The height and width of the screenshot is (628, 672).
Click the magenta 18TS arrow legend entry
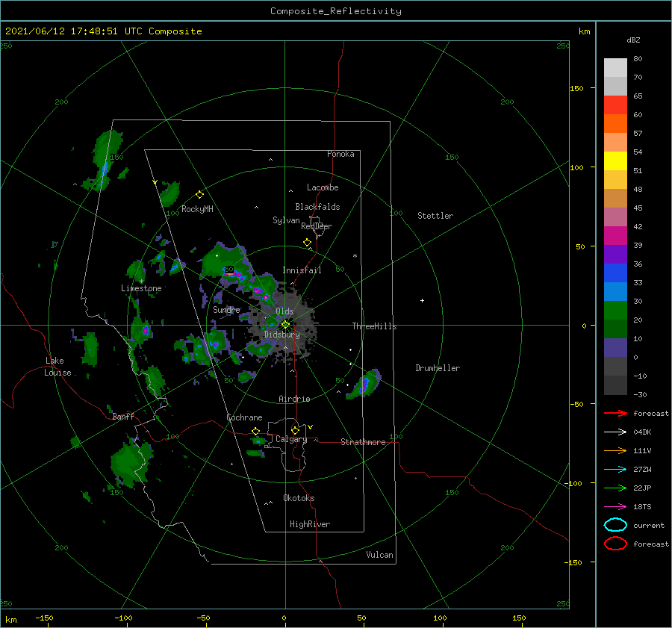(615, 507)
